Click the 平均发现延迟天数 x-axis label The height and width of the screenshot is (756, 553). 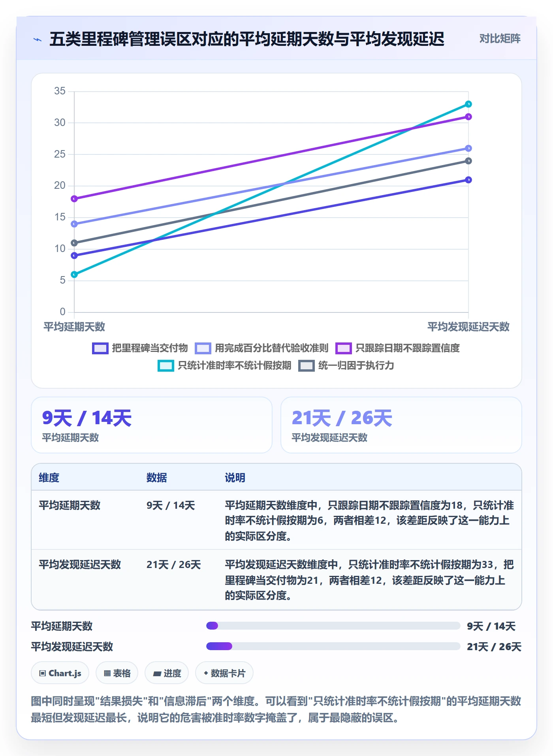468,327
